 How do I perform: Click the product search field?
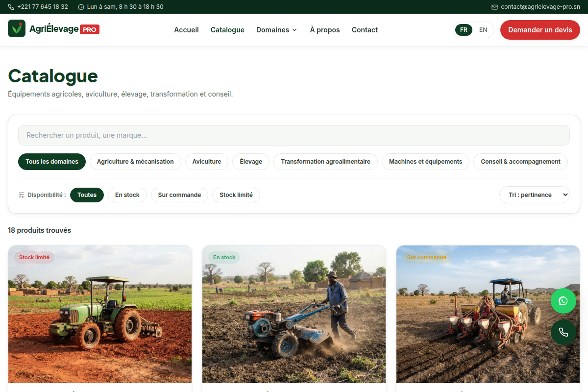[294, 135]
